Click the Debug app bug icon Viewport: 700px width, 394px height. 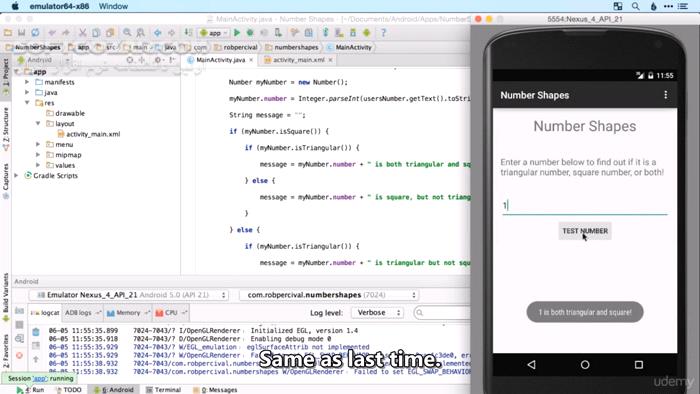[x=250, y=33]
